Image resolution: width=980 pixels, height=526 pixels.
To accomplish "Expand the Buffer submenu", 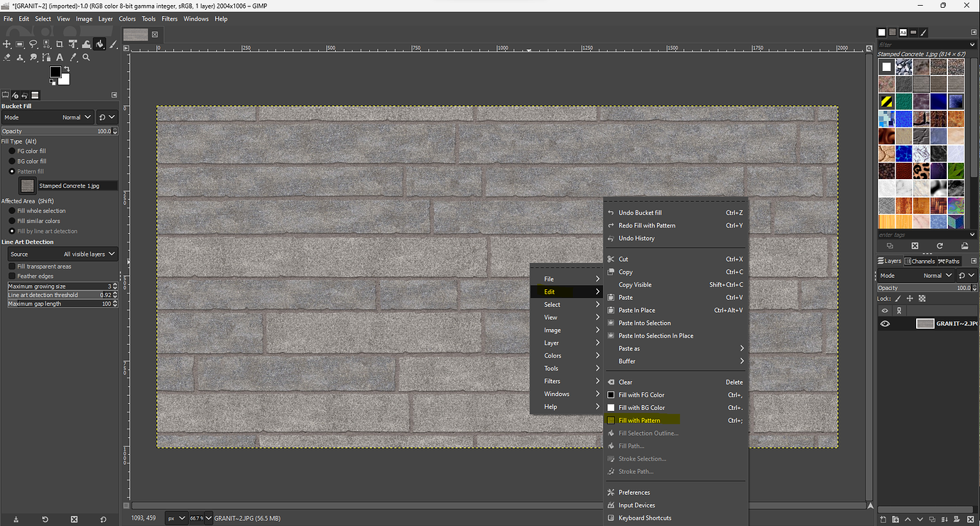I will point(675,361).
